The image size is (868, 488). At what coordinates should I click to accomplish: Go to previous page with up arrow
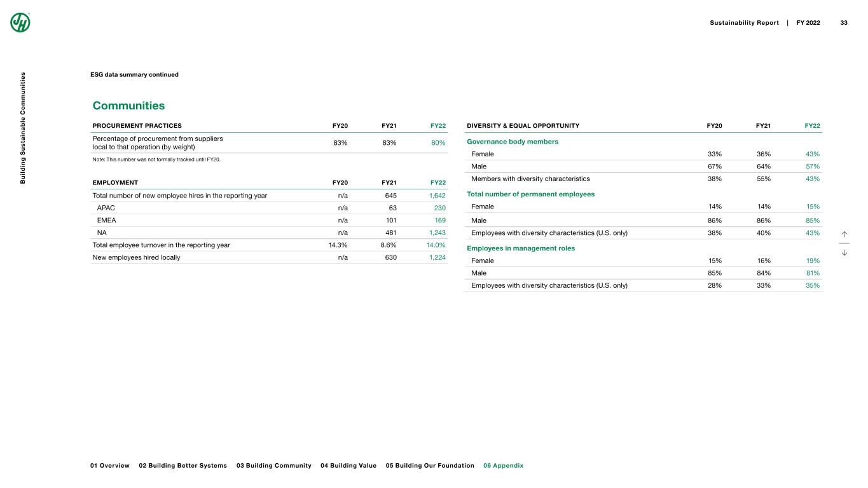844,234
